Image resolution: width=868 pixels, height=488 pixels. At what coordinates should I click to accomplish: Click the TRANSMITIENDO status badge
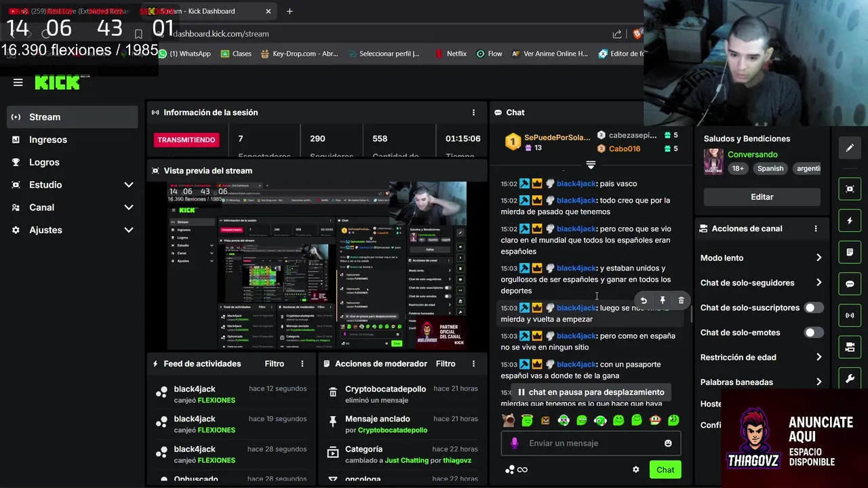[186, 140]
